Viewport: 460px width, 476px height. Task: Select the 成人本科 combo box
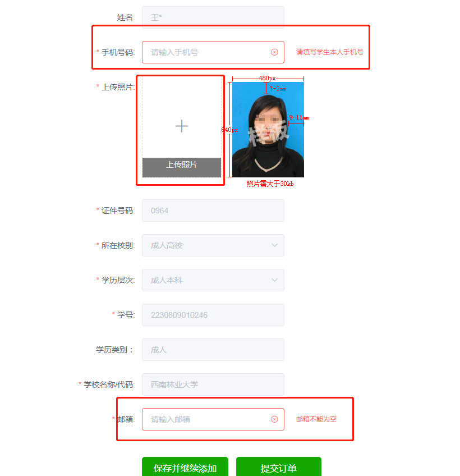(x=213, y=280)
